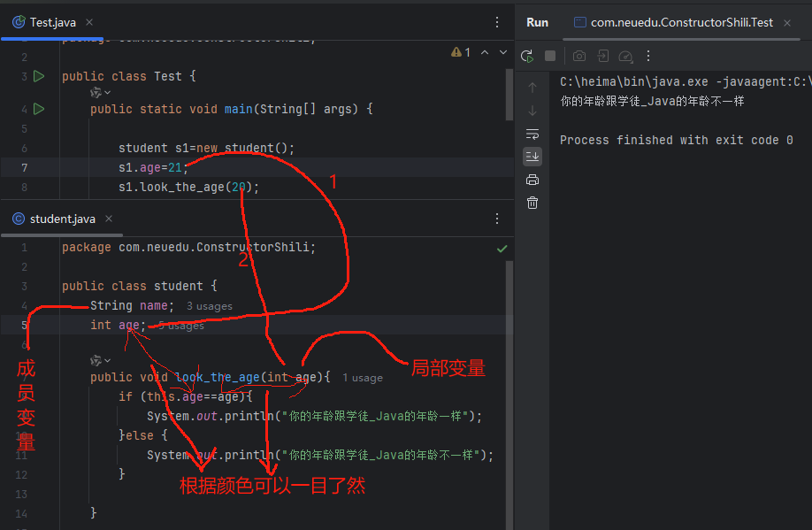Open AI inlay dropdown above look_the_age
The width and height of the screenshot is (812, 530).
pyautogui.click(x=100, y=360)
